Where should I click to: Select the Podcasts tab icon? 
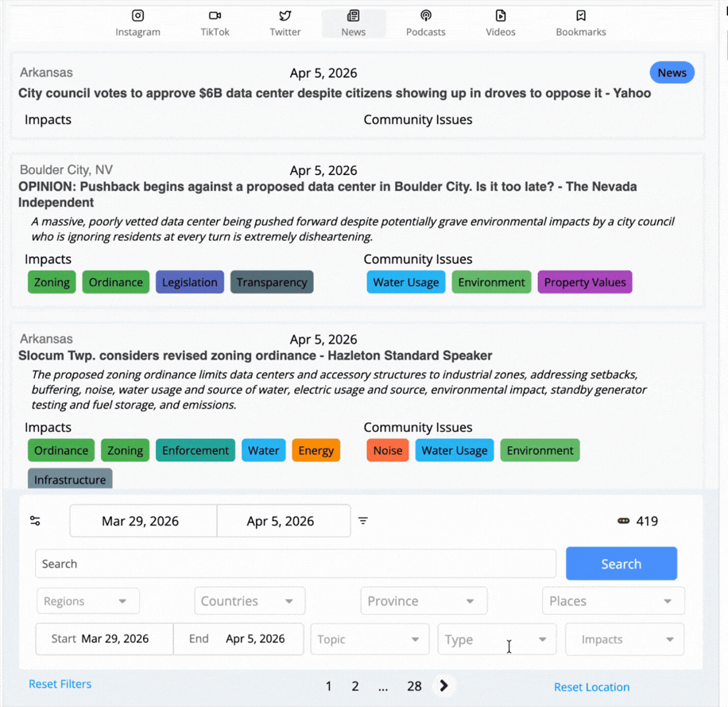point(425,16)
